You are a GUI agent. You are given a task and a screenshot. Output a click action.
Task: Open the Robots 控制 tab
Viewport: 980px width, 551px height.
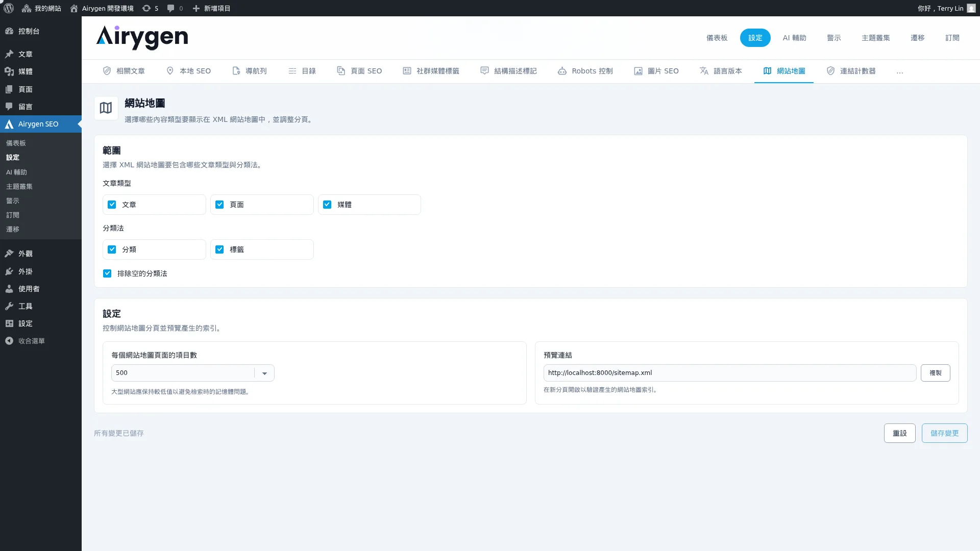585,71
